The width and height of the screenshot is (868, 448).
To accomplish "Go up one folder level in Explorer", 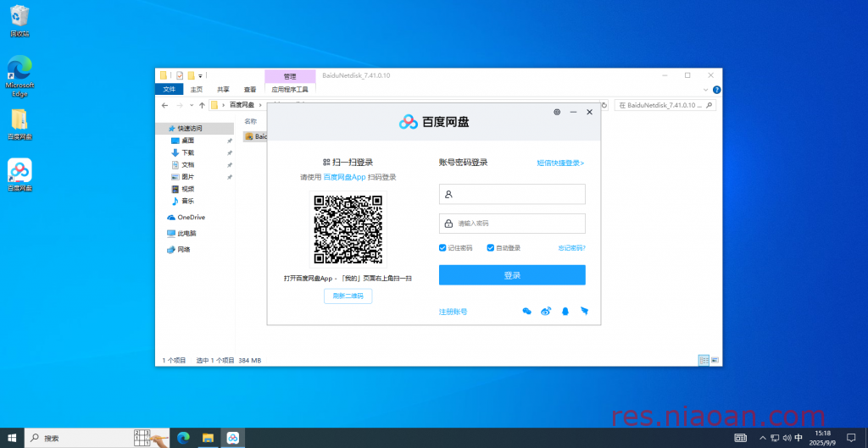I will pyautogui.click(x=202, y=105).
